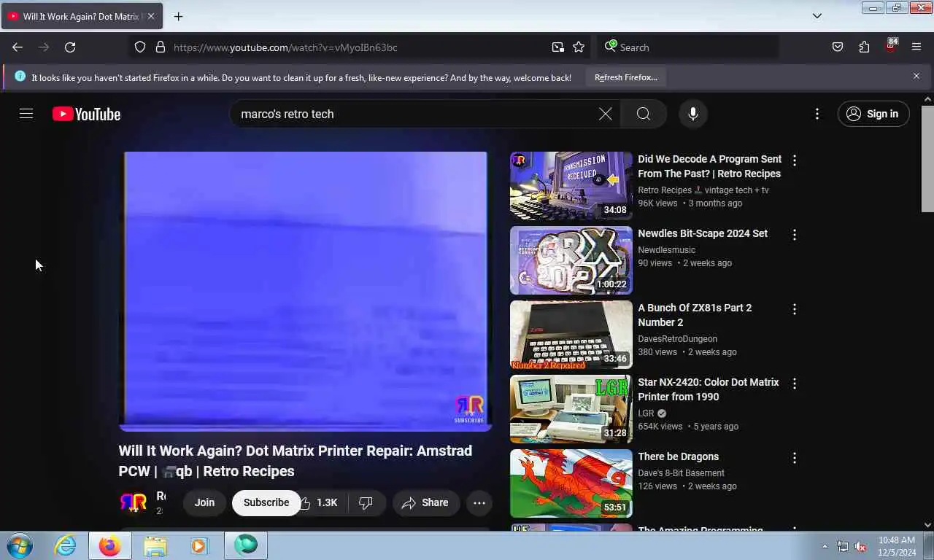Open Firefox application menu
Screen dimensions: 934x560
[916, 47]
